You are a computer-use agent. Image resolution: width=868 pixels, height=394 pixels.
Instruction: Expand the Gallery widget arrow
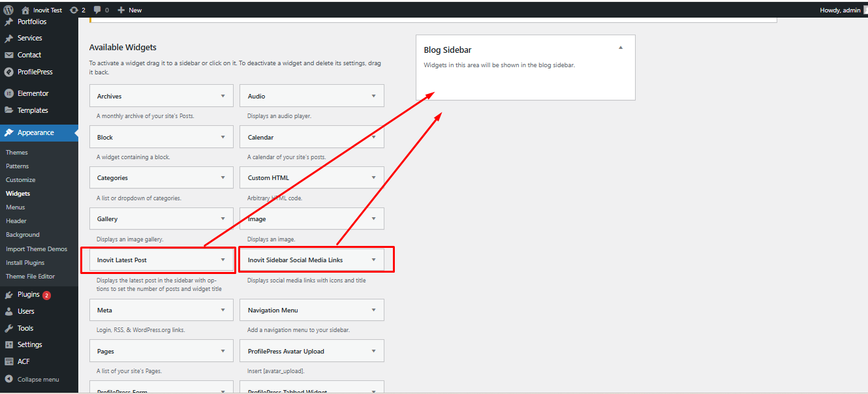(x=223, y=219)
